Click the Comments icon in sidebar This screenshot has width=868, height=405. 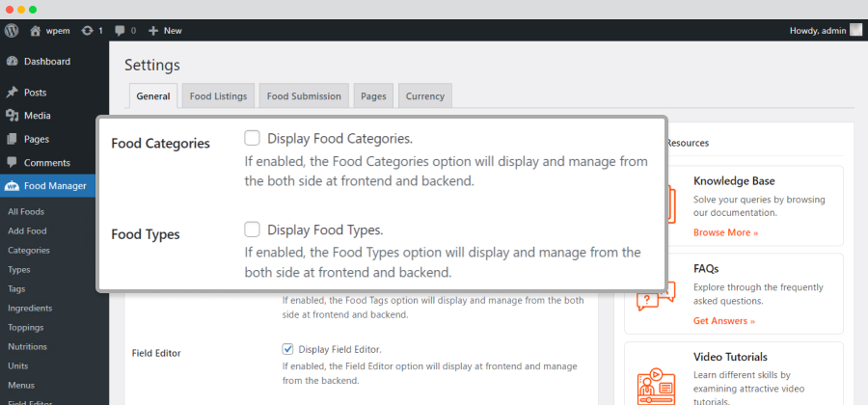click(x=12, y=163)
